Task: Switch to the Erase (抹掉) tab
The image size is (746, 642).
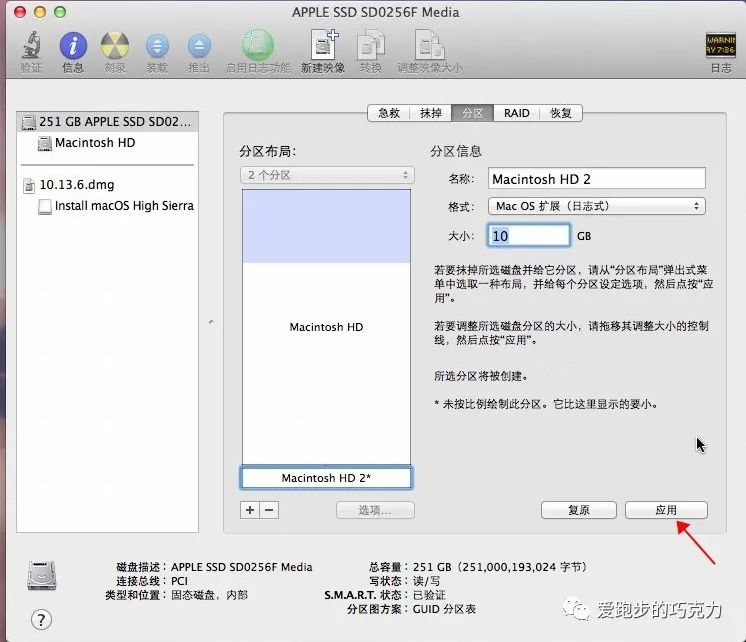Action: point(431,113)
